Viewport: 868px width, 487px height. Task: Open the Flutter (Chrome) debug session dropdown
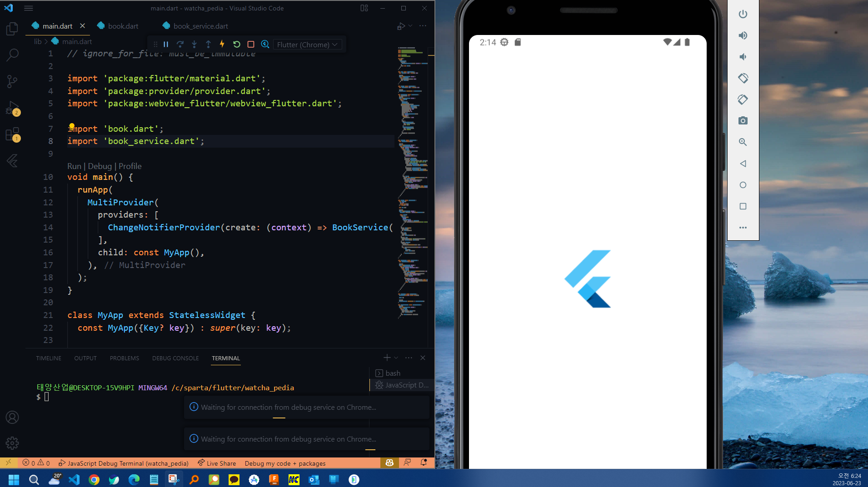coord(307,45)
